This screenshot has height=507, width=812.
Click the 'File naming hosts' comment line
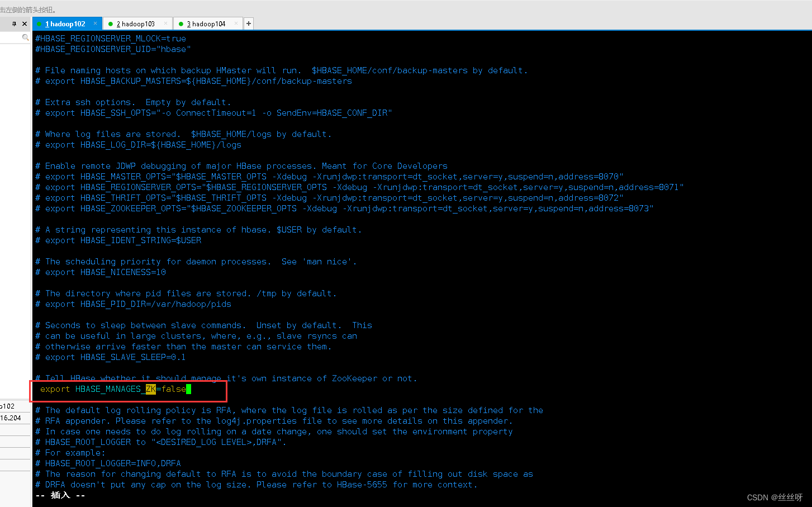pos(282,70)
